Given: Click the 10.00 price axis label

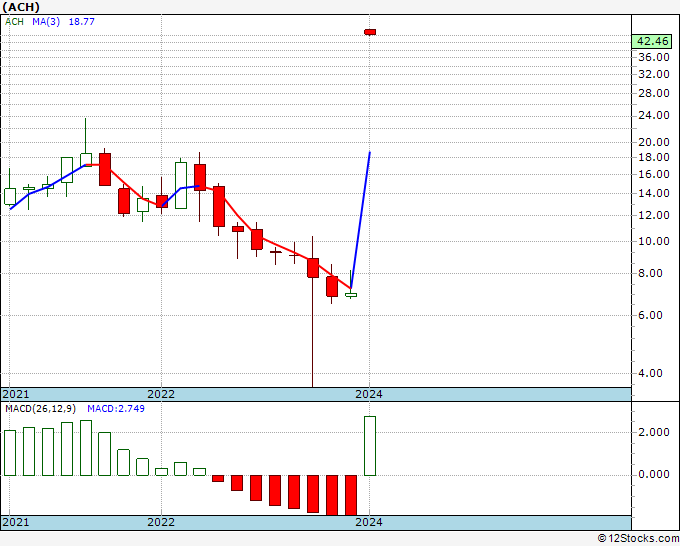Looking at the screenshot, I should click(x=654, y=242).
